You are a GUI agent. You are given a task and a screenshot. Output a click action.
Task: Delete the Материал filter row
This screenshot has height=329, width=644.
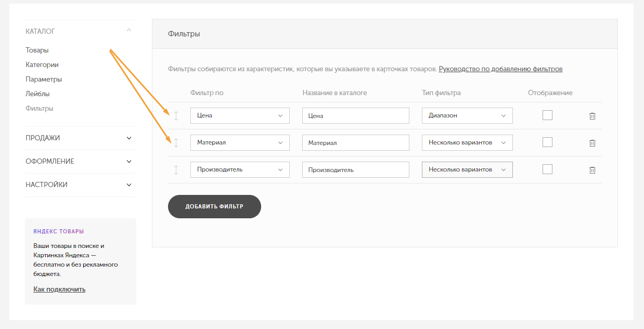[x=592, y=143]
